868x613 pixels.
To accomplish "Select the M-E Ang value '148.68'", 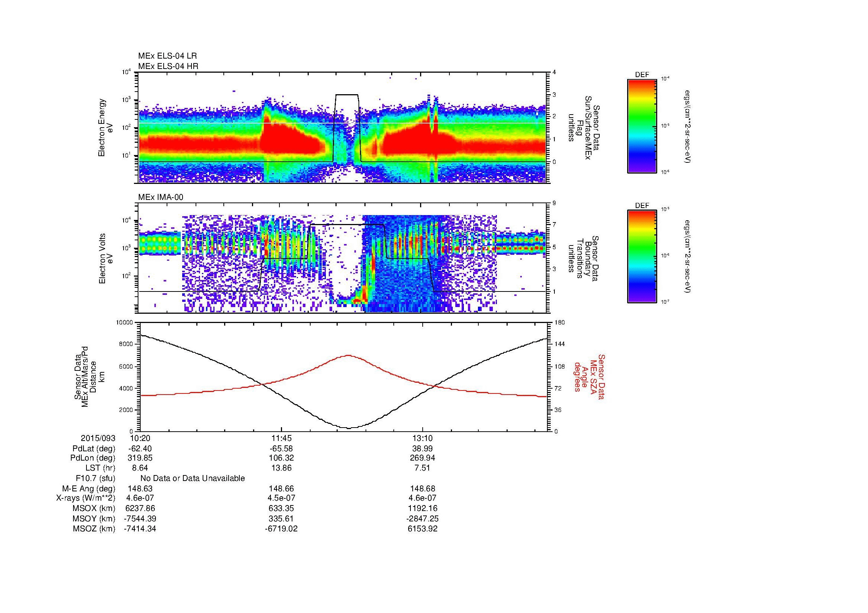I will coord(423,488).
